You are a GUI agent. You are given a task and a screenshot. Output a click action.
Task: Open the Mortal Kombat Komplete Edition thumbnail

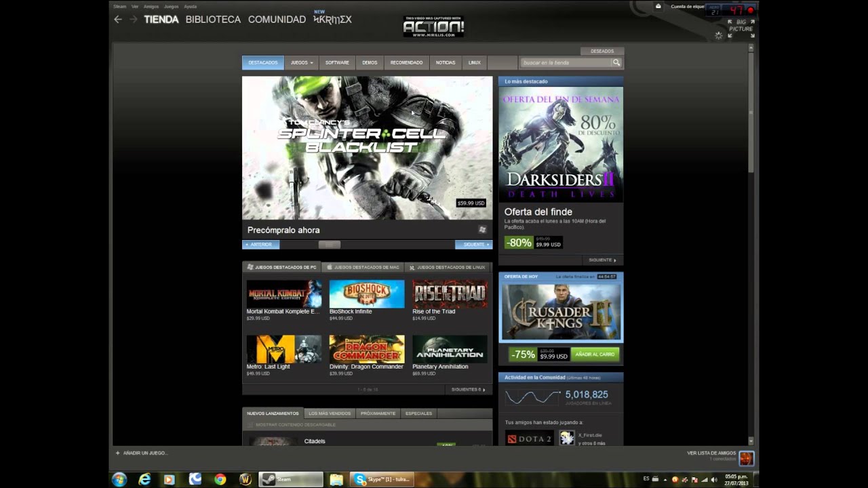tap(284, 294)
